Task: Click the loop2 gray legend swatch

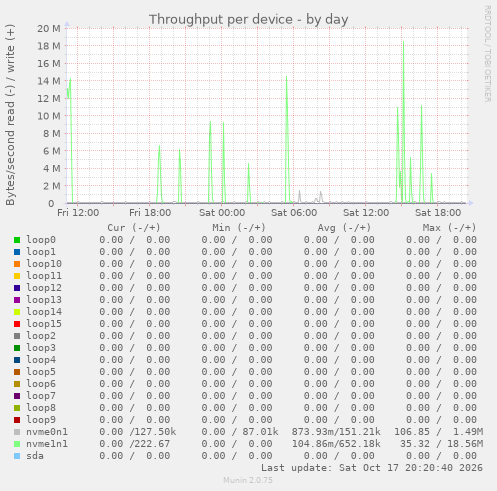Action: [x=17, y=336]
